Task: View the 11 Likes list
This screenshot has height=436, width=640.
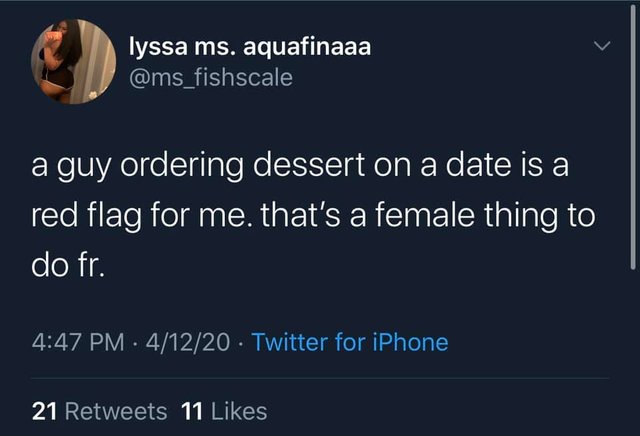Action: 224,411
